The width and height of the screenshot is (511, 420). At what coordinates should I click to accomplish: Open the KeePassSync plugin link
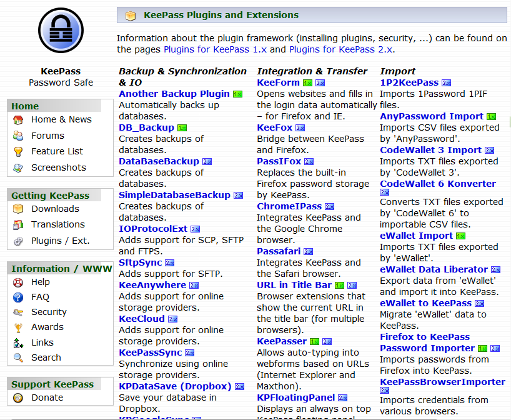[x=150, y=353]
